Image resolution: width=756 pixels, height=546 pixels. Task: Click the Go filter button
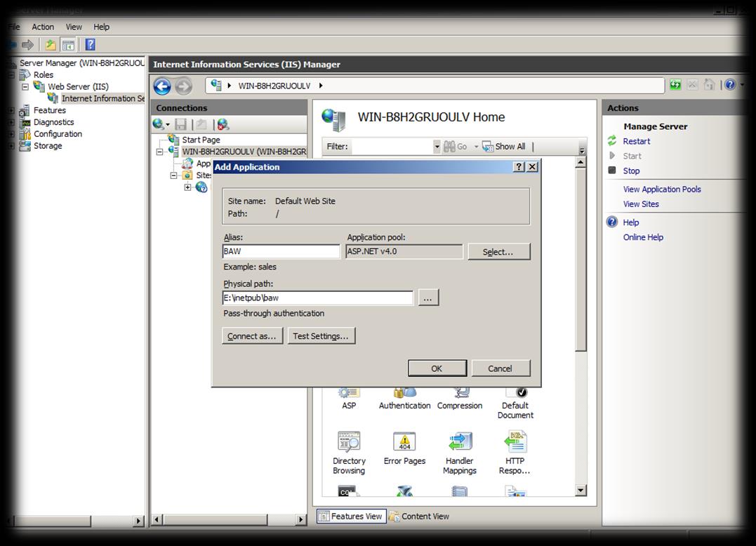(x=456, y=147)
